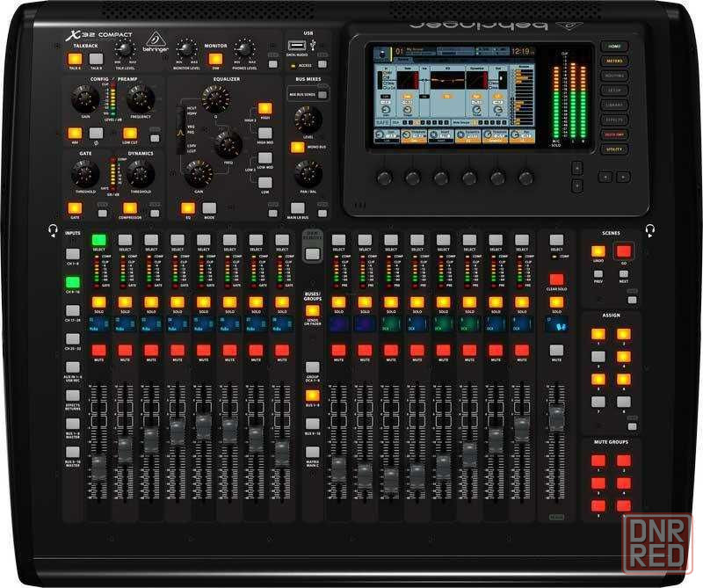703x588 pixels.
Task: Open the UTILITY screen button
Action: [614, 149]
